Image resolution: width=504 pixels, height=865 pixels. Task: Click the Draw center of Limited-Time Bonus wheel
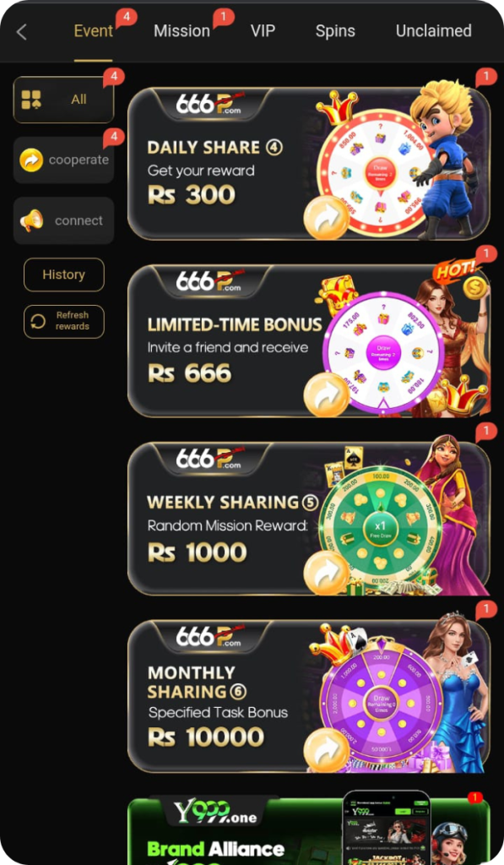tap(383, 352)
